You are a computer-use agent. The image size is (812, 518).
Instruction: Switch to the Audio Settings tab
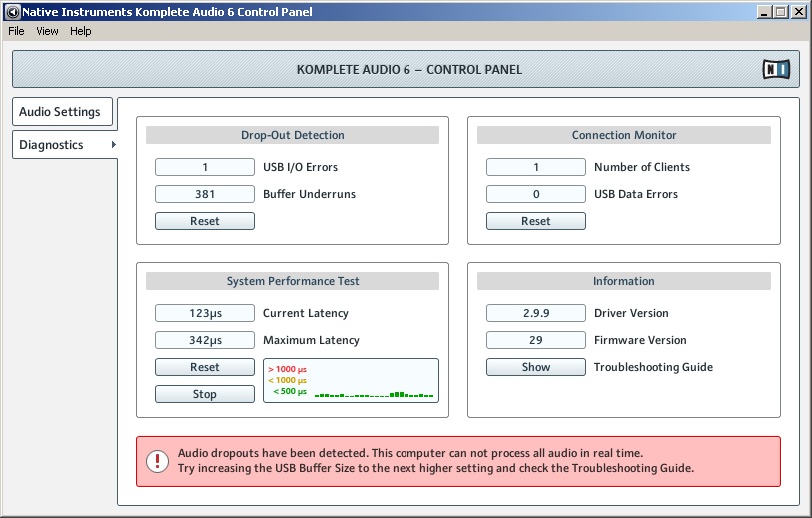click(62, 111)
